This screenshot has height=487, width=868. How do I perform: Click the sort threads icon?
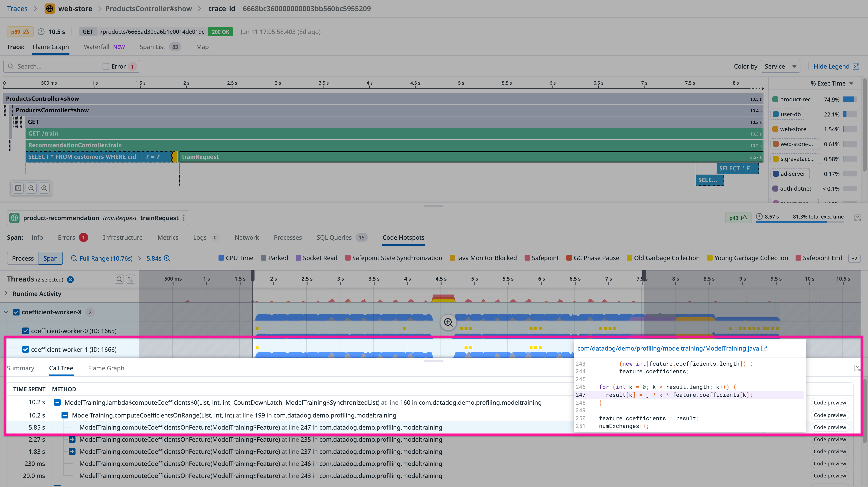(x=131, y=279)
